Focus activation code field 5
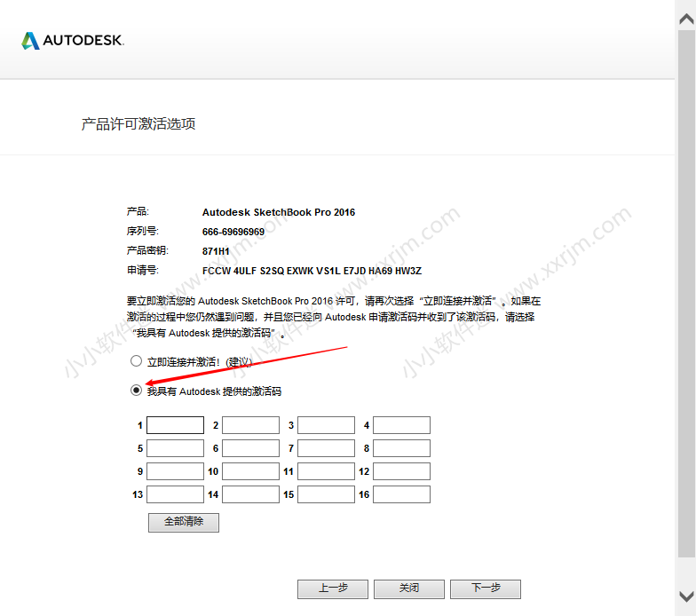Viewport: 696px width, 616px height. tap(176, 448)
